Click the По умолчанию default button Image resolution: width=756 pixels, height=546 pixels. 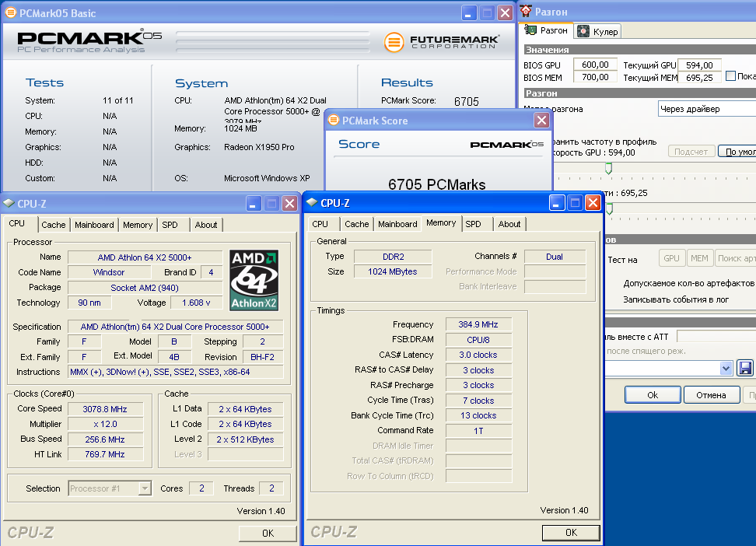coord(737,152)
